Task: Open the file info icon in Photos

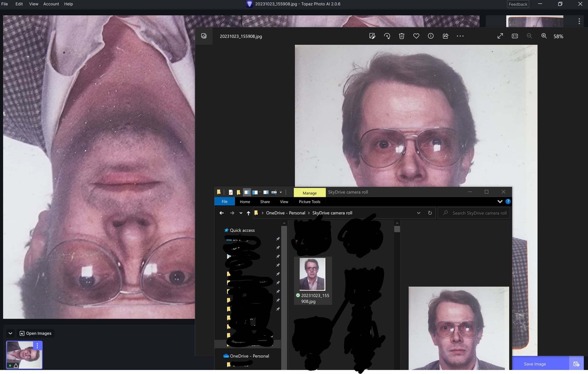Action: 431,36
